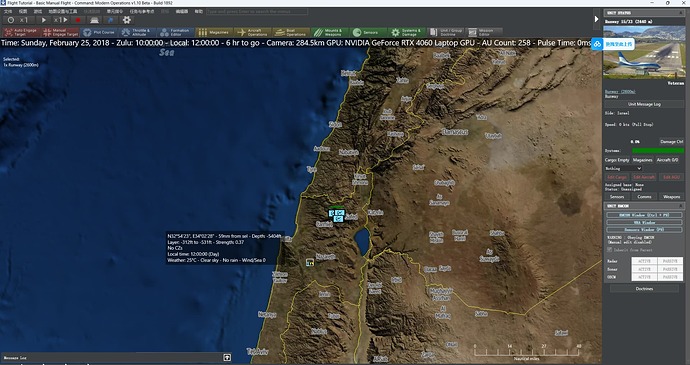The height and width of the screenshot is (365, 690).
Task: Open Boat Operations
Action: 291,33
